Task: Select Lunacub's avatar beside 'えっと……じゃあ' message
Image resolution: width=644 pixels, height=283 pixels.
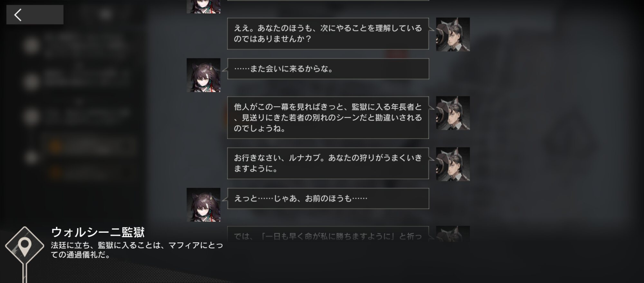Action: coord(204,205)
